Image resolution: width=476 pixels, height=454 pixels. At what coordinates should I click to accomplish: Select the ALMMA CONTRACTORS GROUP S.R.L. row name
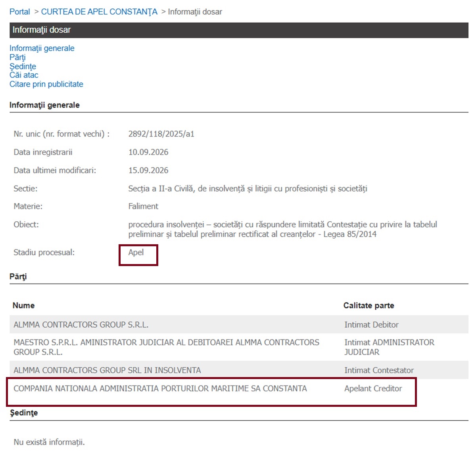pos(81,325)
